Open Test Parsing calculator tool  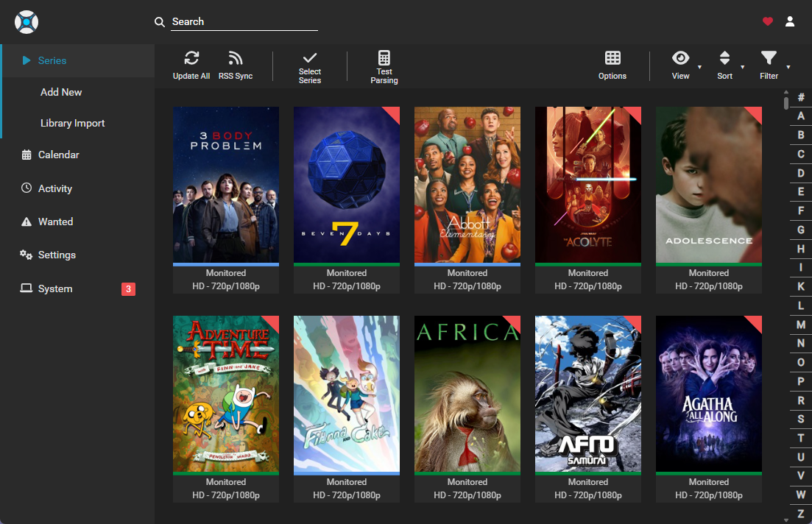pos(384,67)
